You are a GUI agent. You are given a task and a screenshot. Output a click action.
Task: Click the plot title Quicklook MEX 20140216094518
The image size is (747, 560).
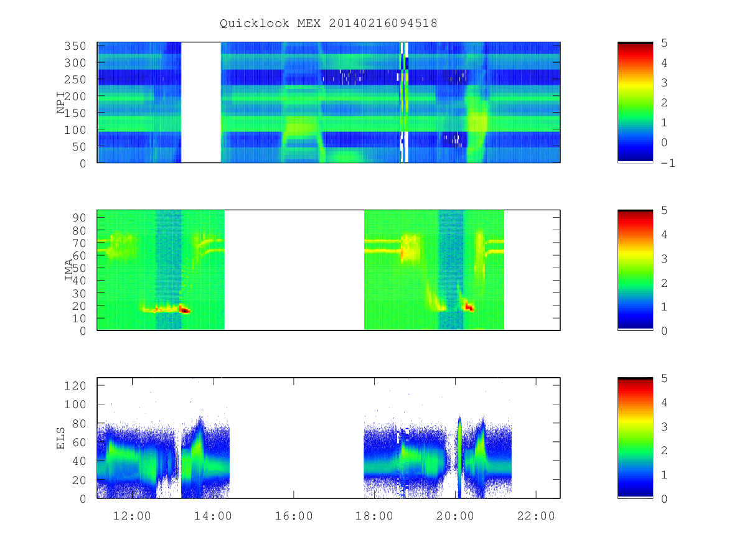329,24
